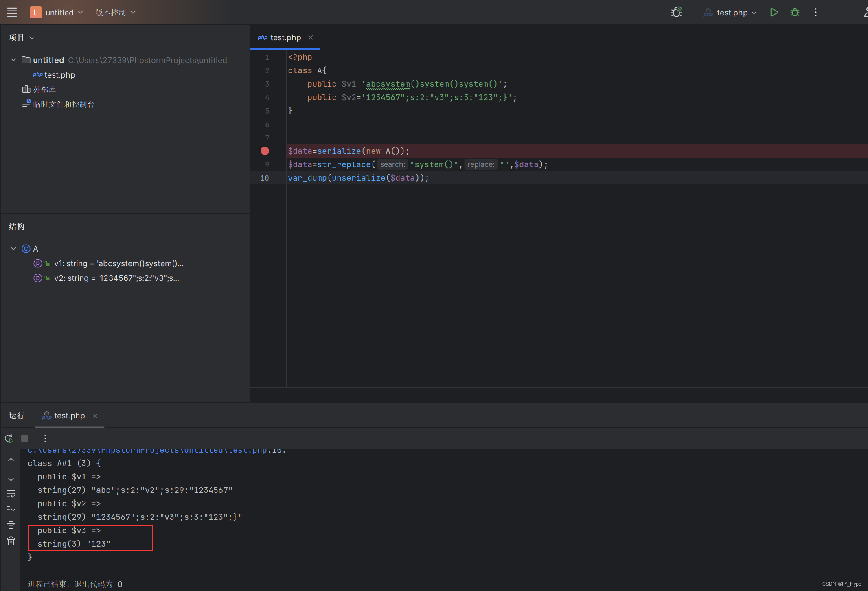868x591 pixels.
Task: Open the main hamburger menu
Action: click(x=12, y=13)
